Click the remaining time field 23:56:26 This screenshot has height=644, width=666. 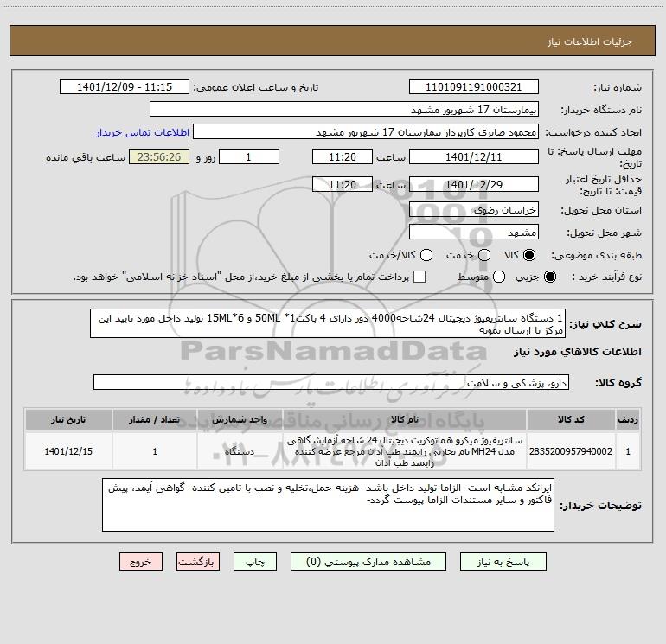(159, 156)
